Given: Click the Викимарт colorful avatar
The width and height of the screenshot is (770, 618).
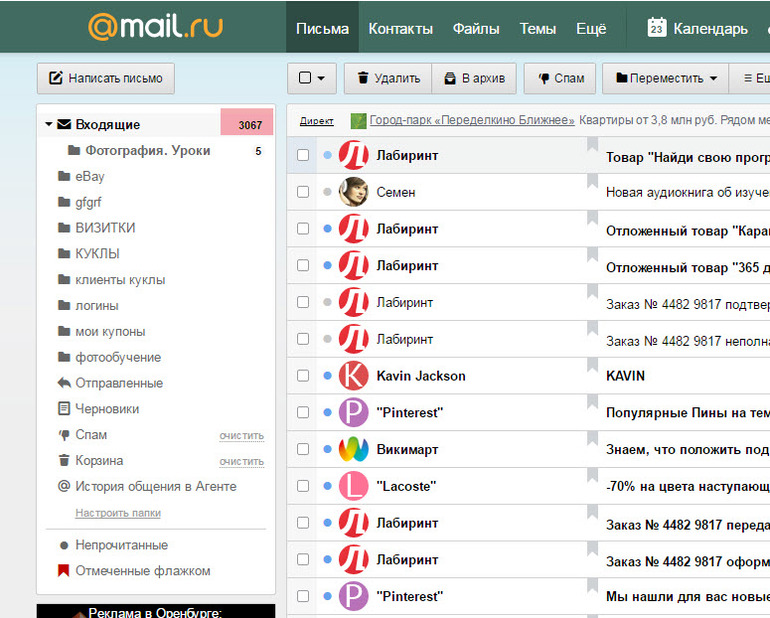Looking at the screenshot, I should point(354,449).
